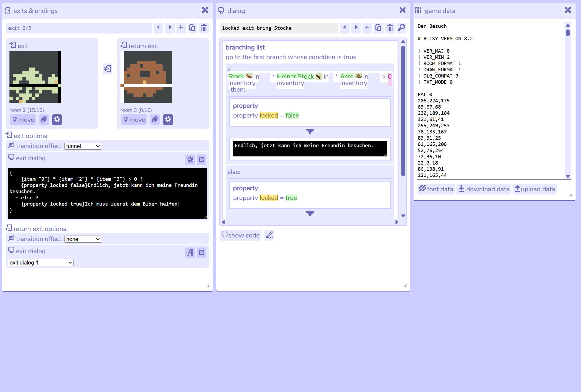Go to next exit in exits panel

(x=170, y=28)
